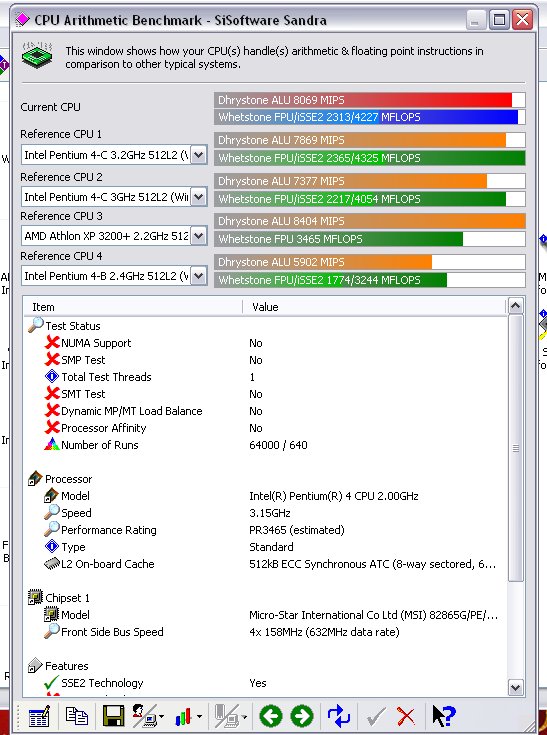Click the blue Refresh arrows icon

338,716
